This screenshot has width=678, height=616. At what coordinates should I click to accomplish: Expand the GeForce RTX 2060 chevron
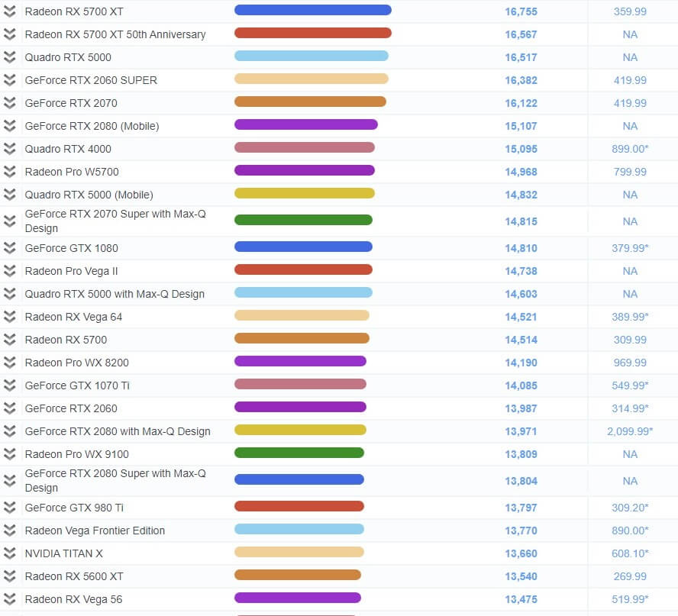[9, 408]
